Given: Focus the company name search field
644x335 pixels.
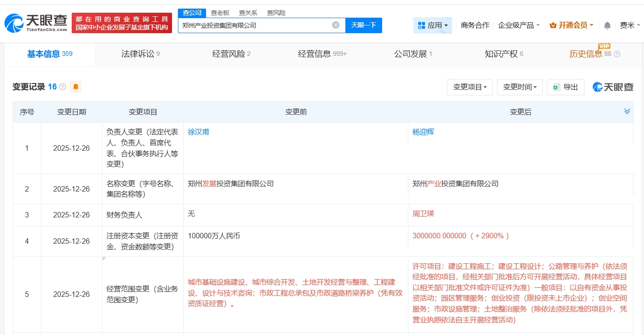Looking at the screenshot, I should pos(254,25).
